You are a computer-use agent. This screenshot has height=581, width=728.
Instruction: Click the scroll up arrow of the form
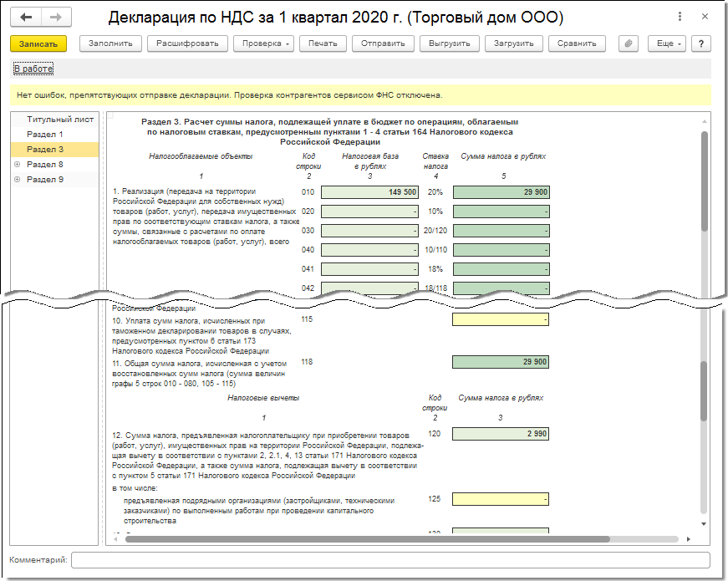[705, 121]
